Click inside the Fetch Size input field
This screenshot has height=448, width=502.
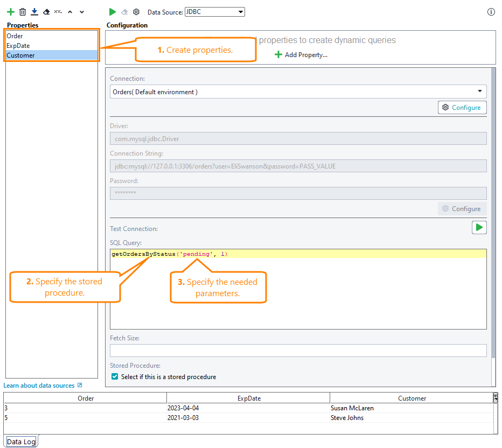tap(297, 350)
